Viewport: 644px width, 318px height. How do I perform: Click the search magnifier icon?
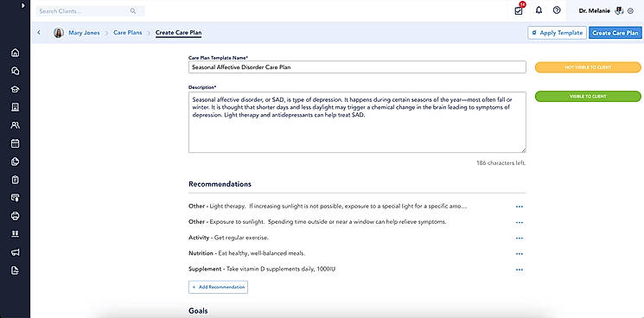click(132, 11)
